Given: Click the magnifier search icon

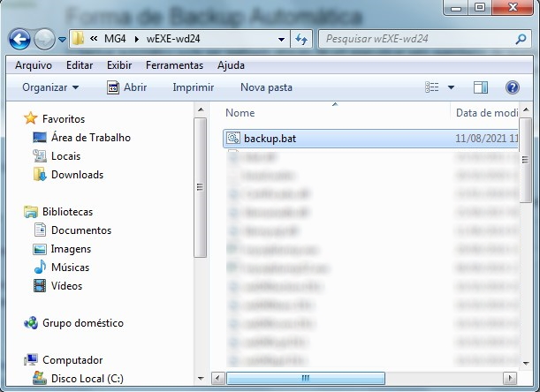Looking at the screenshot, I should click(x=521, y=39).
